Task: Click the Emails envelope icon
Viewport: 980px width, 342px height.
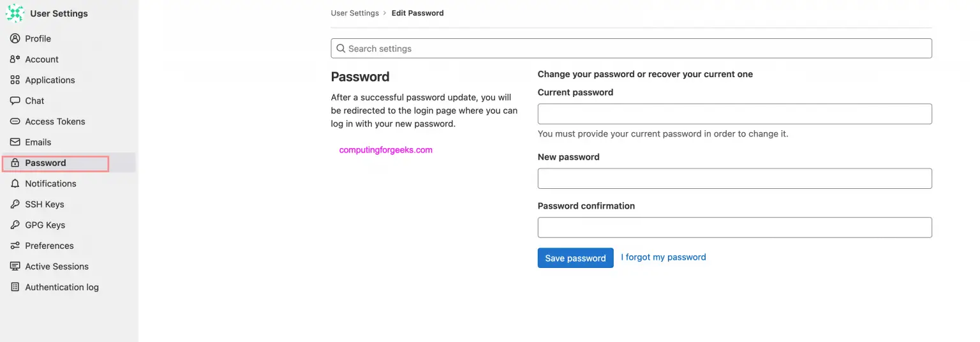Action: (15, 142)
